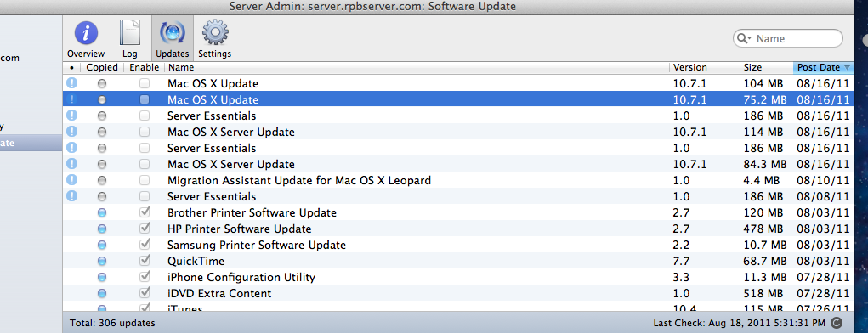Toggle Enable checkbox on highlighted 75.2 MB row
Viewport: 868px width, 333px height.
pyautogui.click(x=145, y=100)
